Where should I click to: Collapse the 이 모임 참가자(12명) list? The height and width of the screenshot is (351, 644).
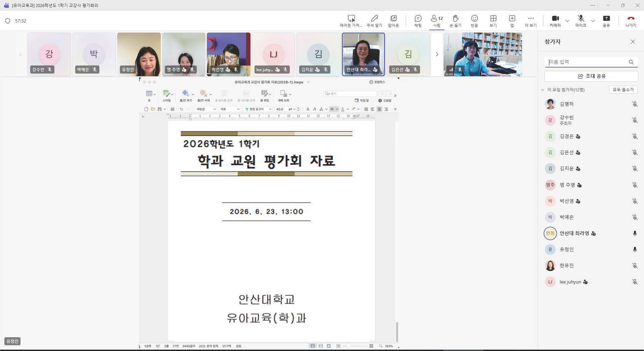pyautogui.click(x=543, y=90)
